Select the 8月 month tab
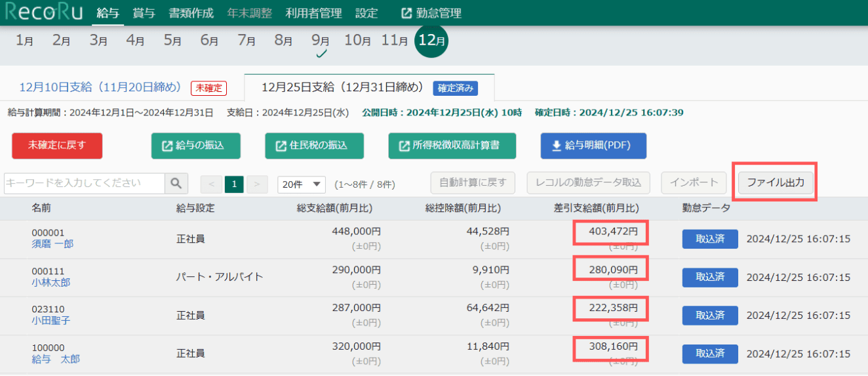This screenshot has width=868, height=376. click(283, 40)
